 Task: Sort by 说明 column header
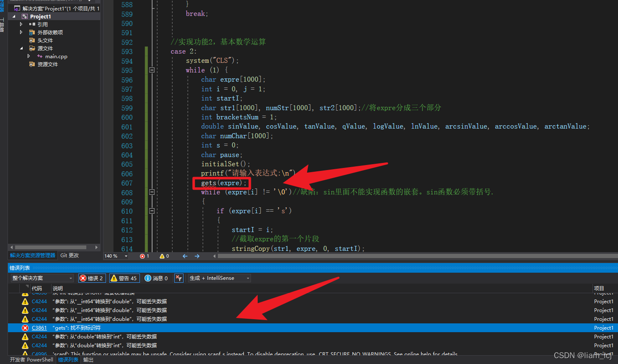pos(58,288)
